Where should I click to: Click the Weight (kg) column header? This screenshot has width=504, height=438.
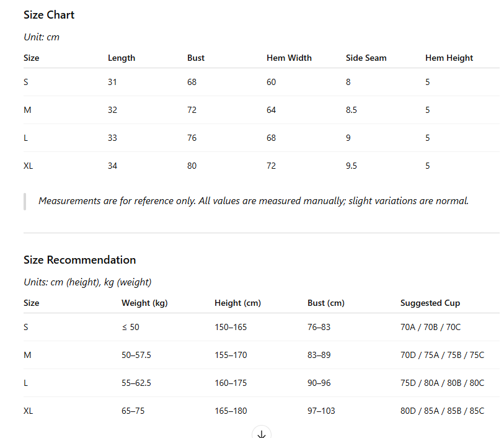[x=144, y=303]
